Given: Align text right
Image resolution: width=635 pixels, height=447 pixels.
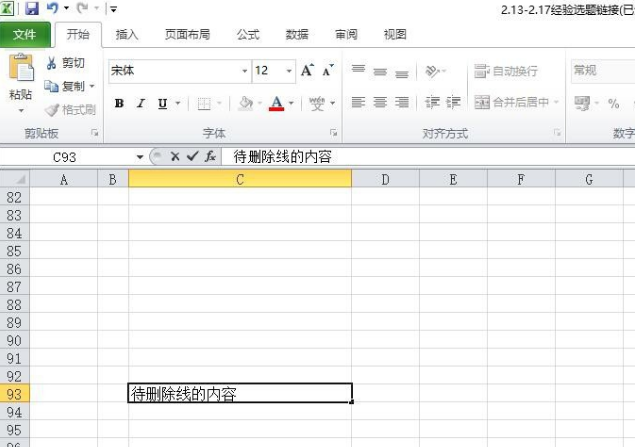Looking at the screenshot, I should [x=402, y=102].
